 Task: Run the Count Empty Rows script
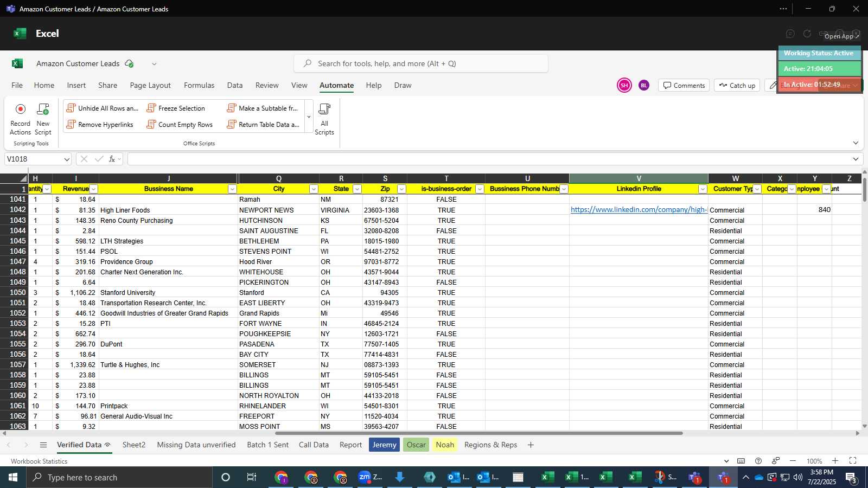[x=180, y=125]
